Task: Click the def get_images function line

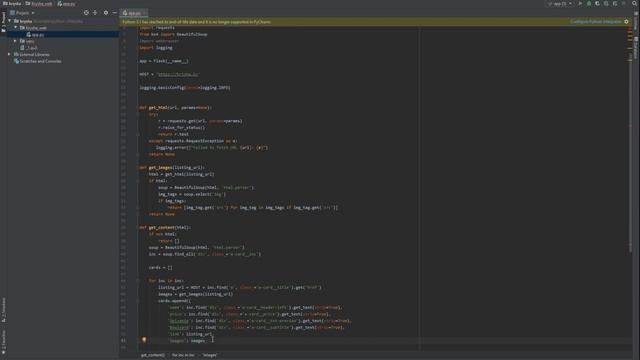Action: pos(172,167)
